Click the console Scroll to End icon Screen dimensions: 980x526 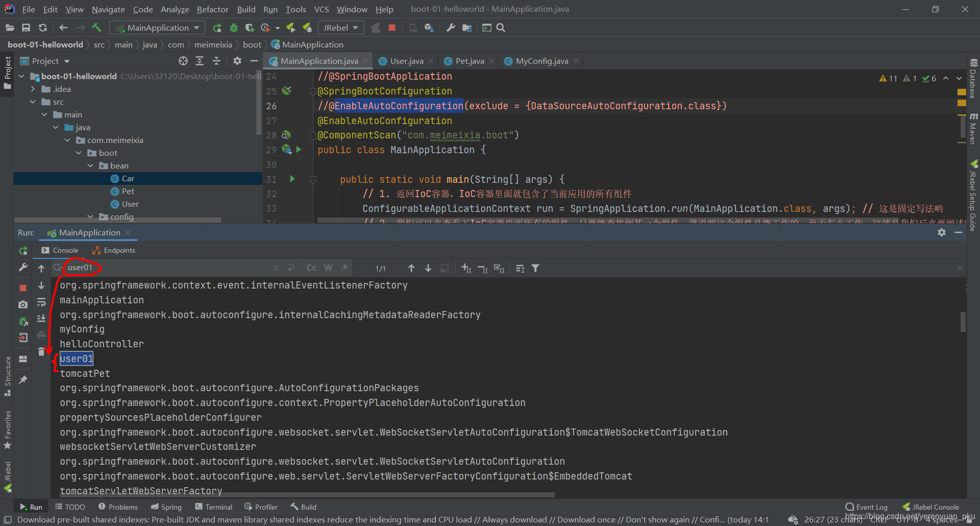click(x=41, y=319)
